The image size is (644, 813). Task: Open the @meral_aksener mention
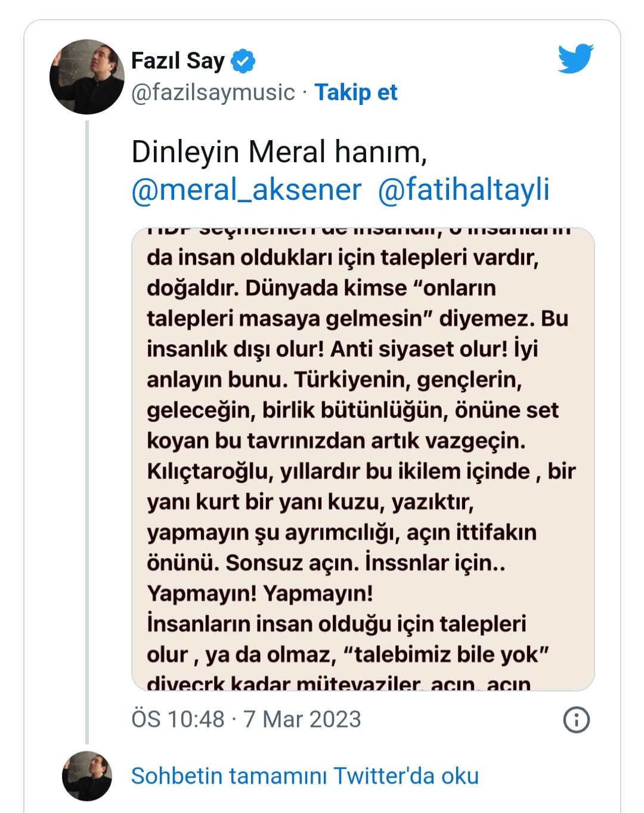[246, 190]
